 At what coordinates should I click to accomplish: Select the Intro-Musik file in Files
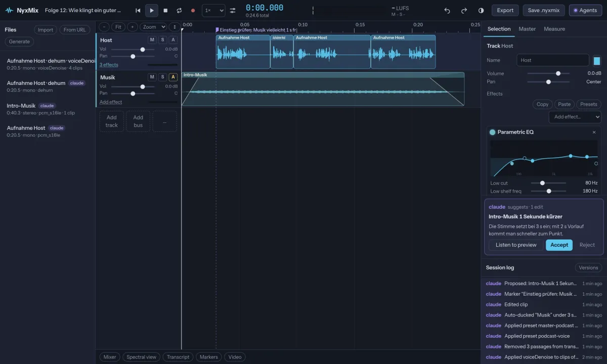(48, 109)
